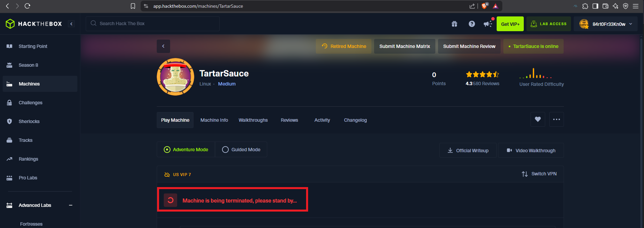This screenshot has height=228, width=644.
Task: Go back with the browser back arrow
Action: pos(7,6)
